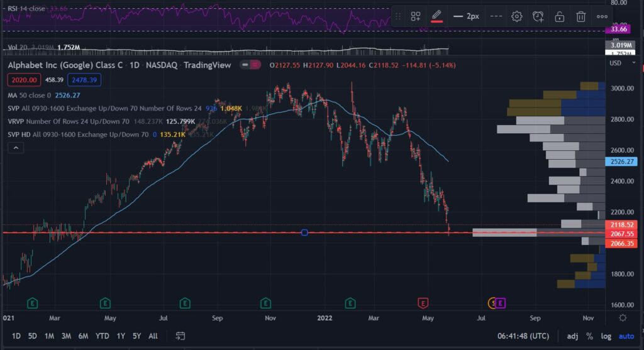This screenshot has height=350, width=644.
Task: Select the 3M time range
Action: coord(66,336)
